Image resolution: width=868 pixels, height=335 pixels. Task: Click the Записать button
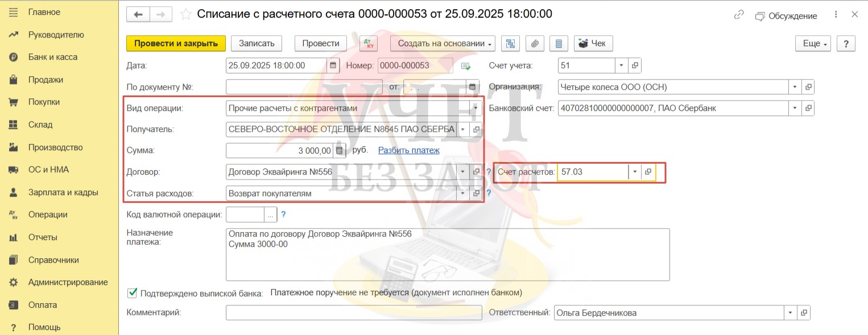coord(257,43)
